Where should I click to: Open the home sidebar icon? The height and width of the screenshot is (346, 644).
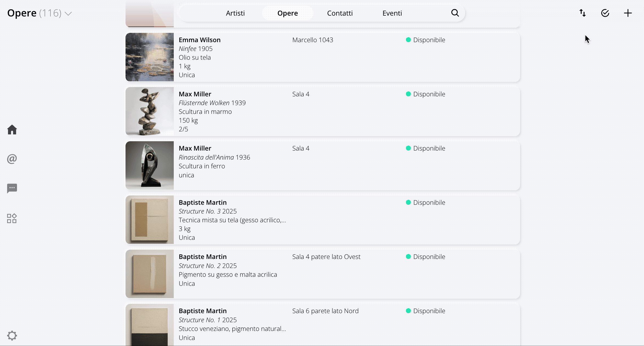click(x=12, y=130)
